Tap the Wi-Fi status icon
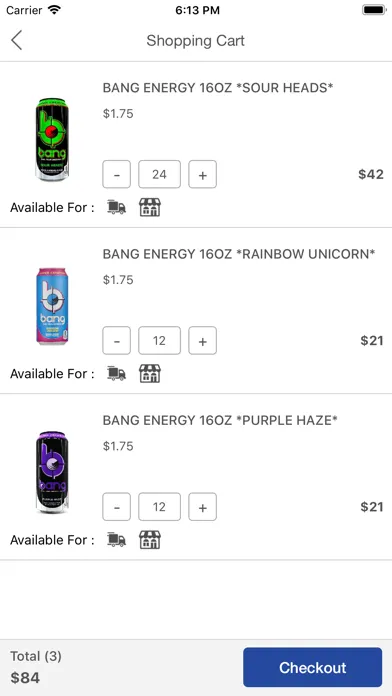This screenshot has width=392, height=696. point(55,10)
